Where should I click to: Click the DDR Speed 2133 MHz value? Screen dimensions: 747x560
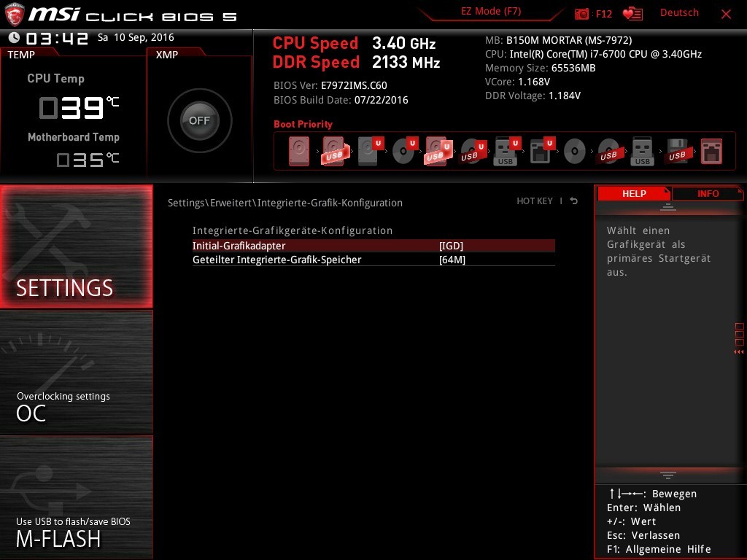point(406,62)
